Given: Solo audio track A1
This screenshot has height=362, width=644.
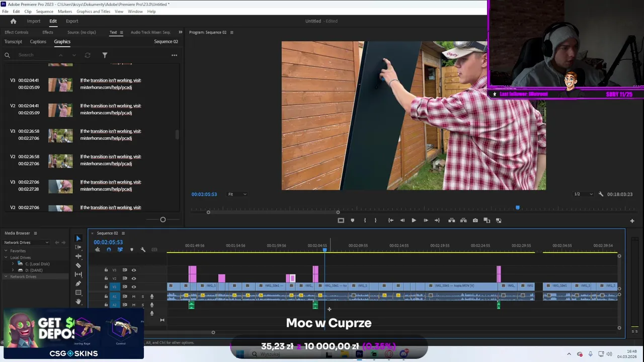Looking at the screenshot, I should tap(143, 297).
